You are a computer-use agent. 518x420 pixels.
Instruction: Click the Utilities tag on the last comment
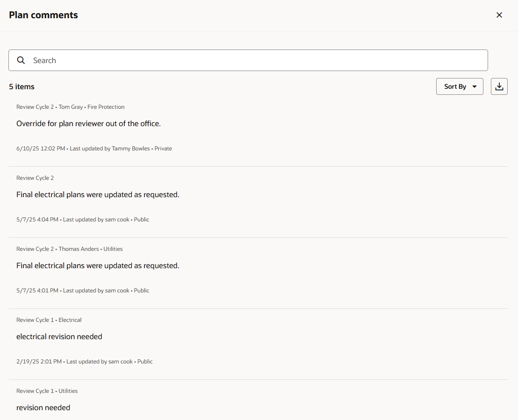[x=68, y=391]
